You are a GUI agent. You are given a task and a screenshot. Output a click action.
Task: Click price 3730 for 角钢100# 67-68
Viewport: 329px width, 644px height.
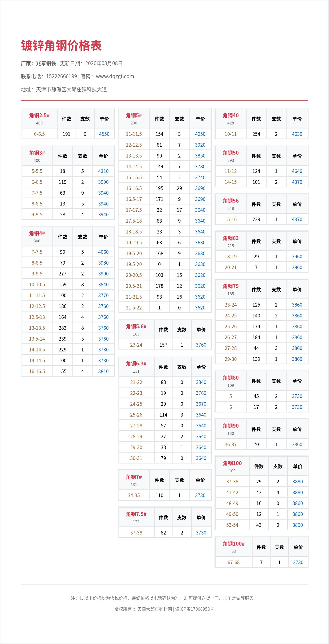pos(298,562)
